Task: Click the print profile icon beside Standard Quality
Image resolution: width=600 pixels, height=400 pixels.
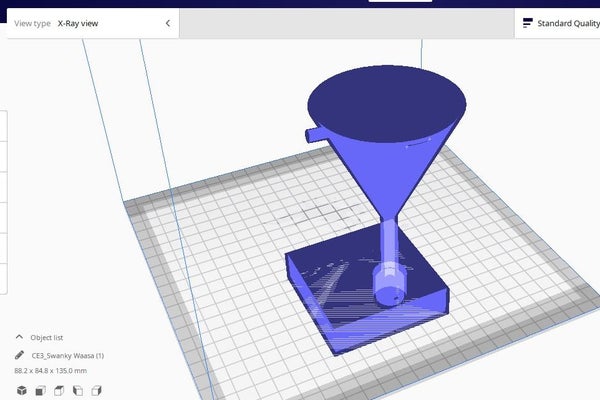Action: tap(527, 23)
